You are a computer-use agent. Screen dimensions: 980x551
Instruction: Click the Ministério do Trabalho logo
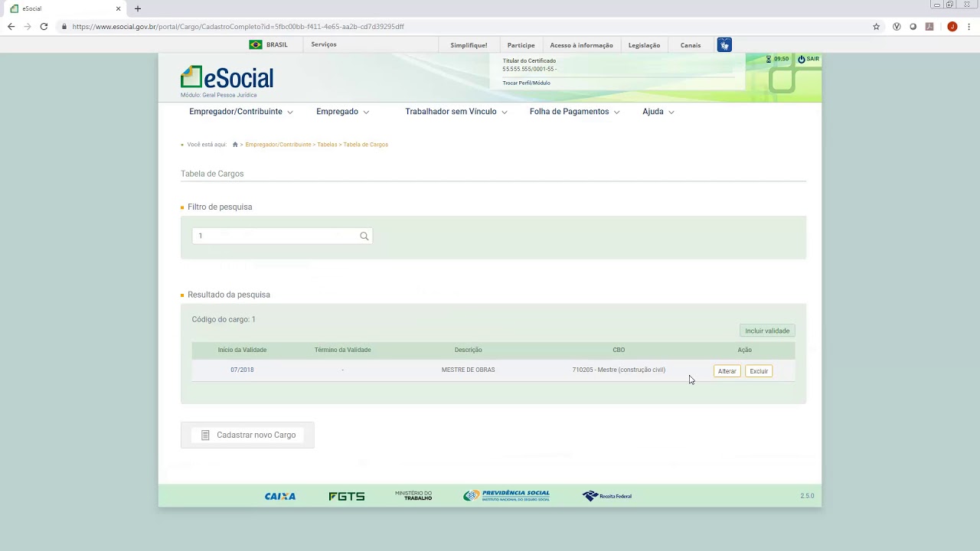click(413, 496)
